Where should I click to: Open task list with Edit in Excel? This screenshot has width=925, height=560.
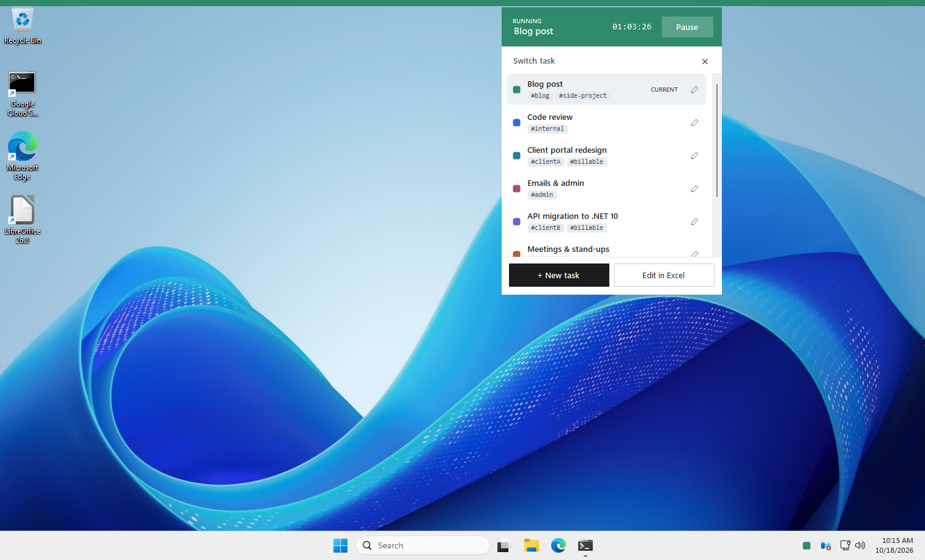tap(664, 275)
